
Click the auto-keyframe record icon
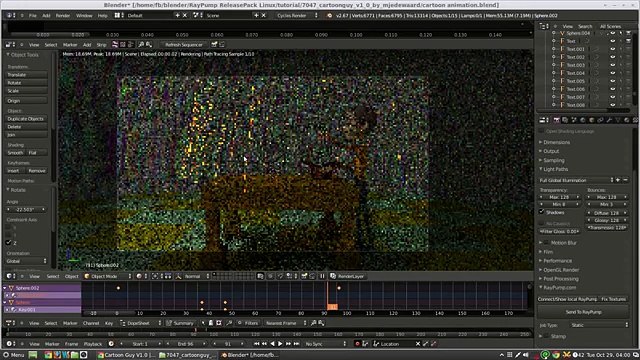point(357,344)
